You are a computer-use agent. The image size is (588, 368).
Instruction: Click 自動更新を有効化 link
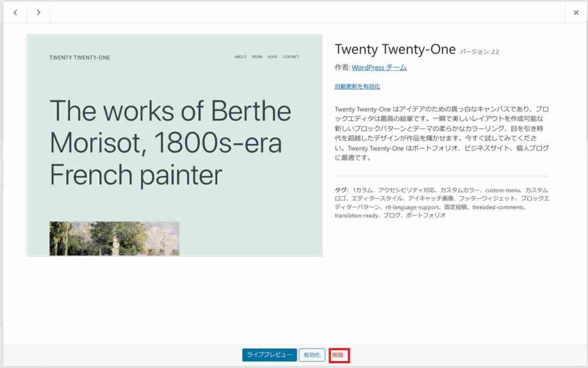pos(357,87)
